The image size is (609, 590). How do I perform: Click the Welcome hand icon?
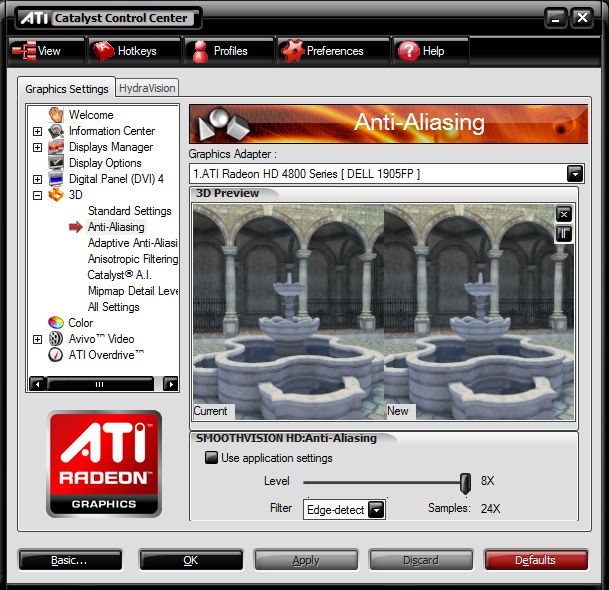pyautogui.click(x=56, y=115)
